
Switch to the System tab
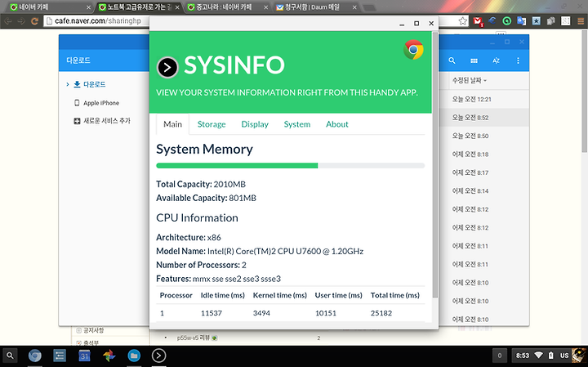coord(297,124)
